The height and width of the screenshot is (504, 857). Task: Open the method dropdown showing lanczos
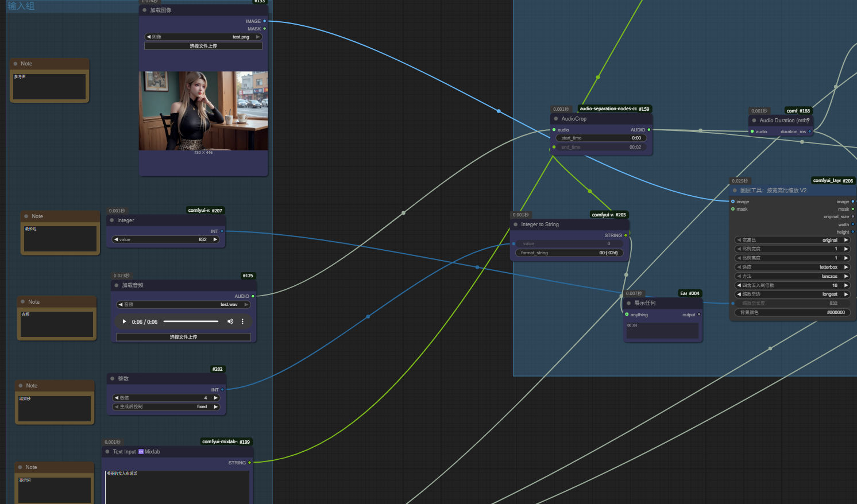point(793,276)
